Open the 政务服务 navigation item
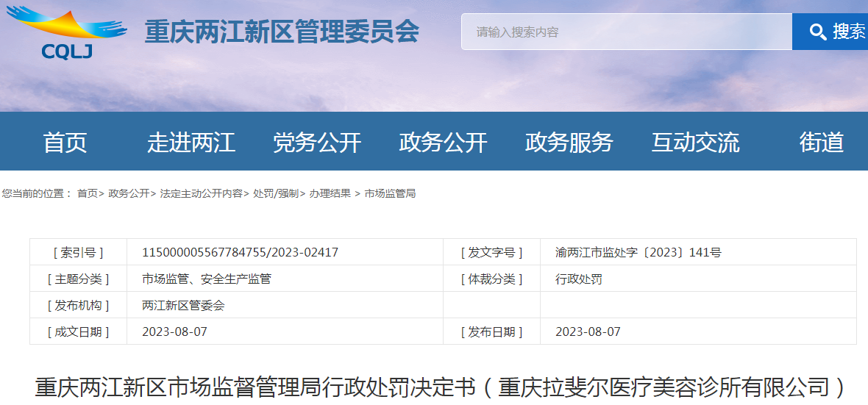868x405 pixels. (x=569, y=142)
